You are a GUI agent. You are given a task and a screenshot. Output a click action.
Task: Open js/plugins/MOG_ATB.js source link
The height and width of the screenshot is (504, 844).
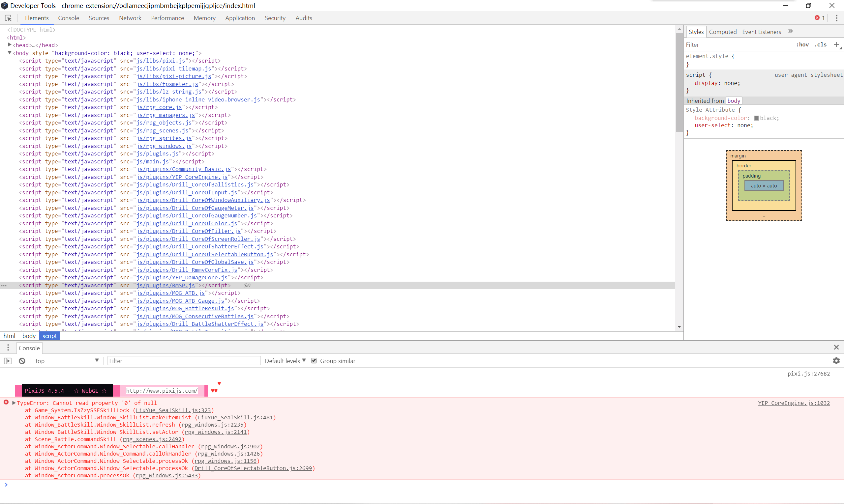point(171,293)
